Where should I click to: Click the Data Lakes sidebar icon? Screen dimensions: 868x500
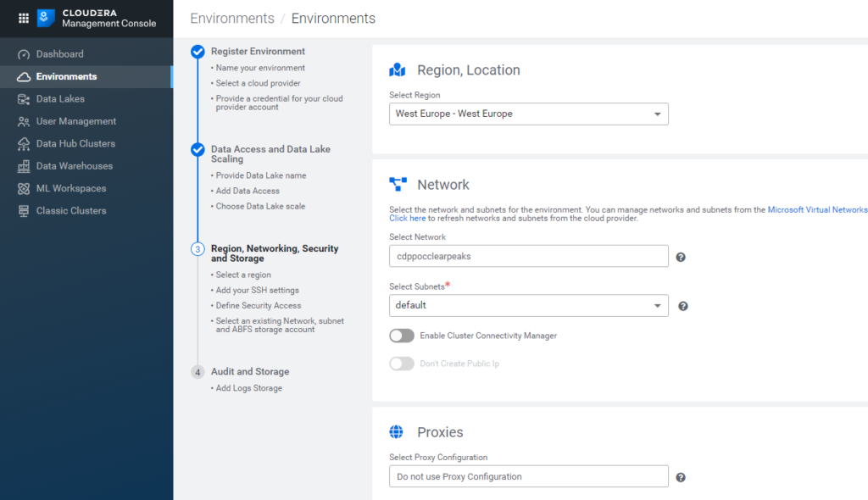23,99
